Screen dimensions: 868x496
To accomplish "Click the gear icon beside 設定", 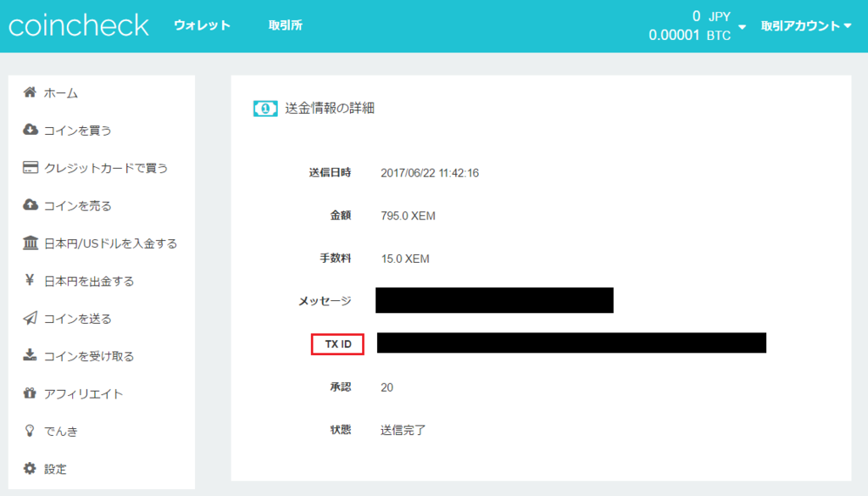I will coord(31,469).
